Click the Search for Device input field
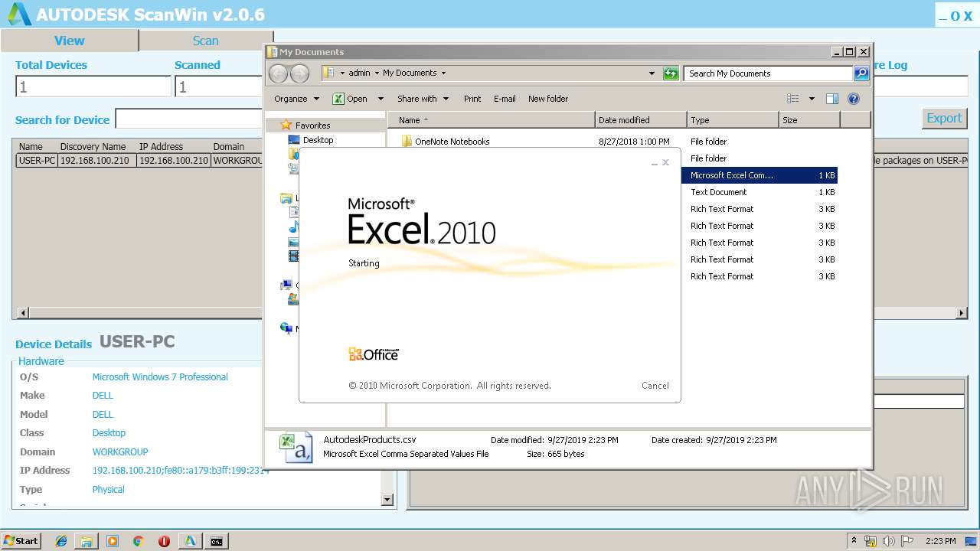Screen dimensions: 980x551 pos(188,119)
